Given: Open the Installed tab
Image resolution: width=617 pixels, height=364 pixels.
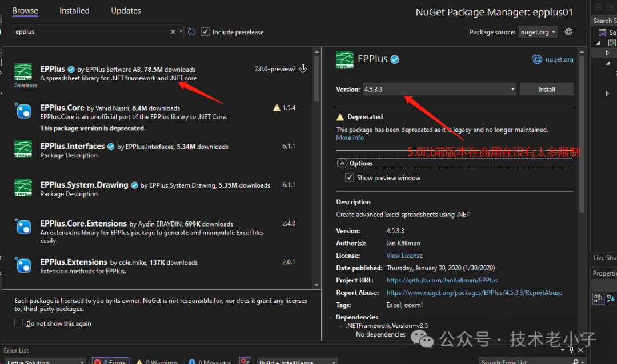Looking at the screenshot, I should pos(74,11).
